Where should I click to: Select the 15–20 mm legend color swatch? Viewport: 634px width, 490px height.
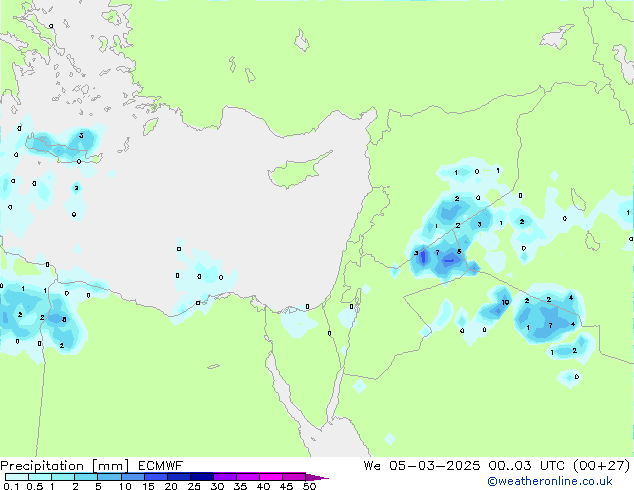tap(155, 477)
